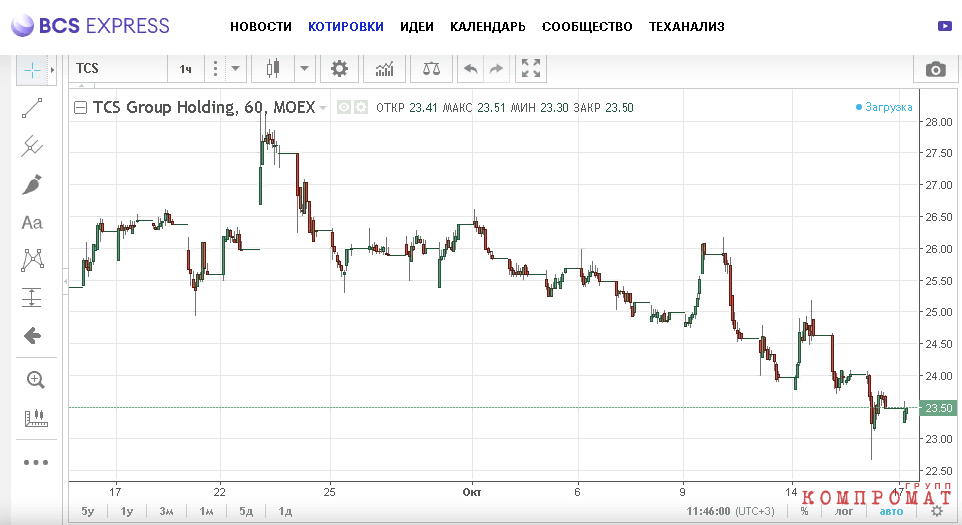Open the compare symbols scales icon
Viewport: 962px width, 525px height.
point(431,69)
